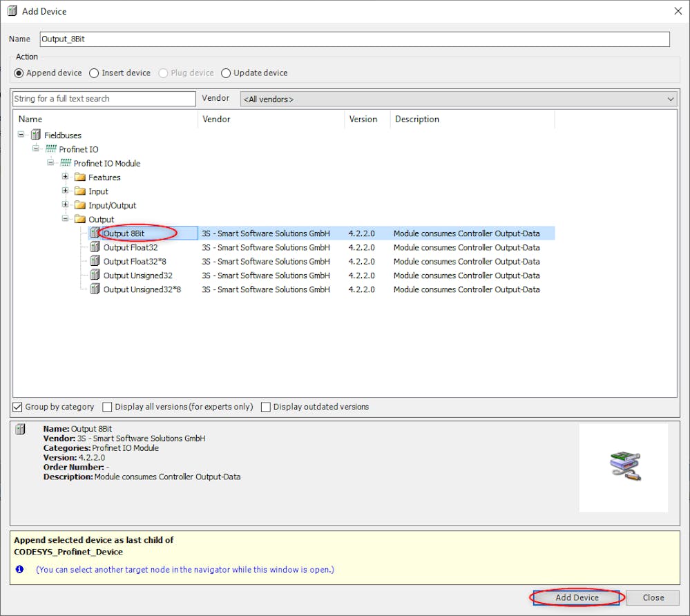The image size is (690, 616).
Task: Click the Close button
Action: pyautogui.click(x=653, y=597)
